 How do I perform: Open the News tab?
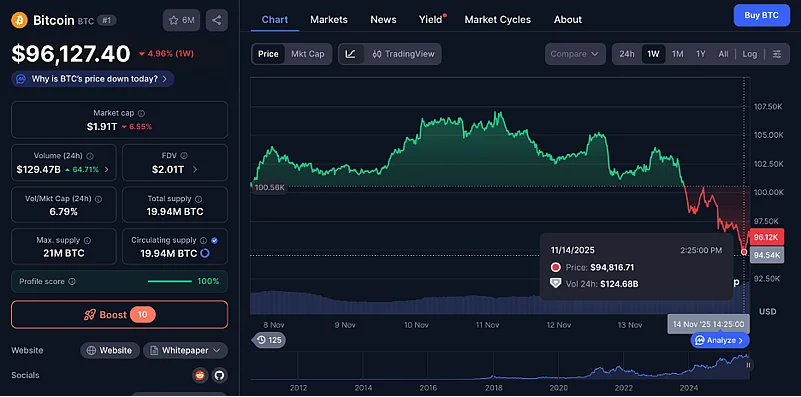click(x=383, y=20)
